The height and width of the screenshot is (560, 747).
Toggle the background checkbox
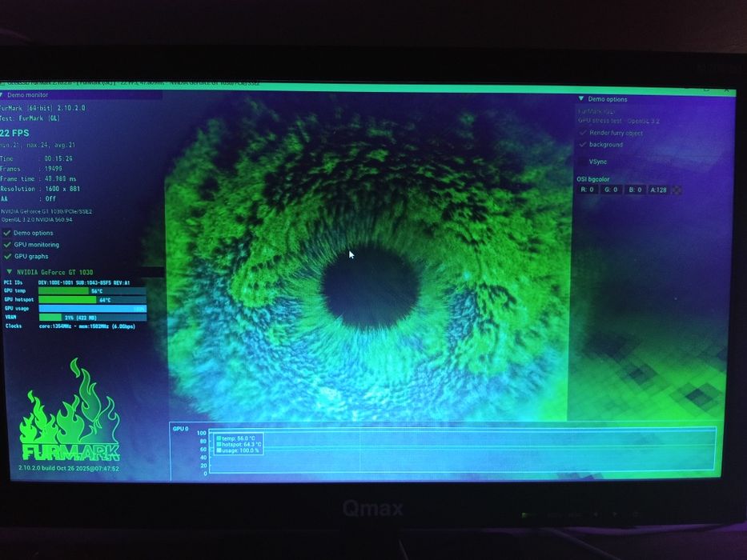(583, 144)
